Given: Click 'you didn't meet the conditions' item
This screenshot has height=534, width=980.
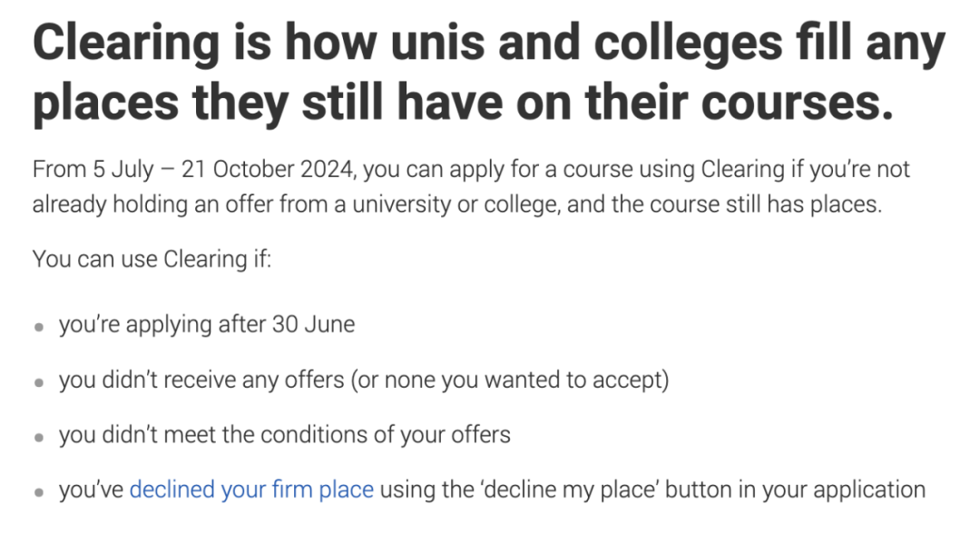Looking at the screenshot, I should (285, 435).
